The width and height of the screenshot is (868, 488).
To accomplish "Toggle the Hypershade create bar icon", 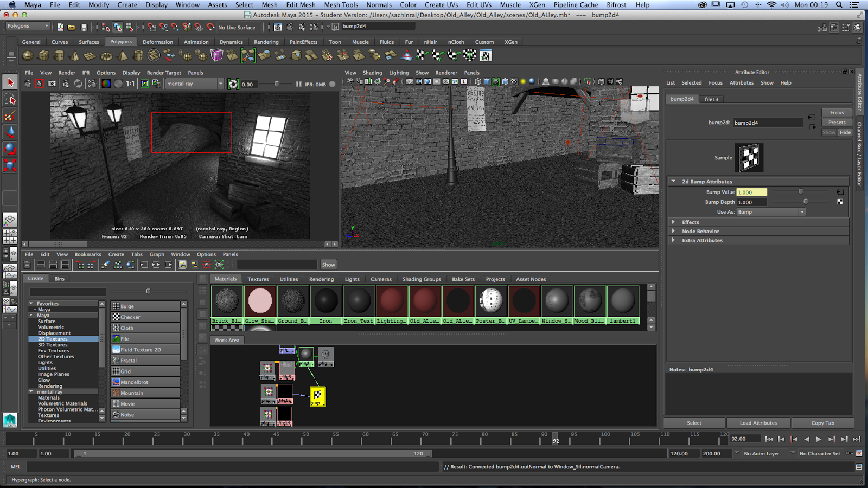I will (x=27, y=265).
